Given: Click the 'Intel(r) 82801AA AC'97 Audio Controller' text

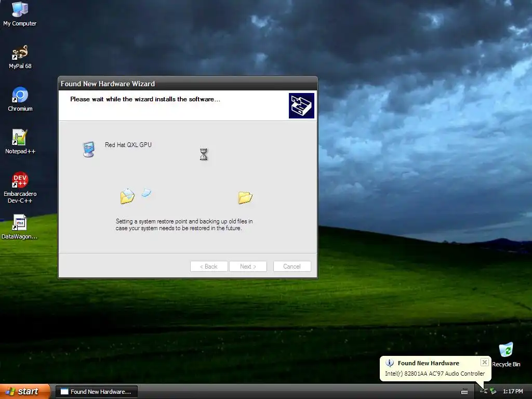Looking at the screenshot, I should pos(435,374).
